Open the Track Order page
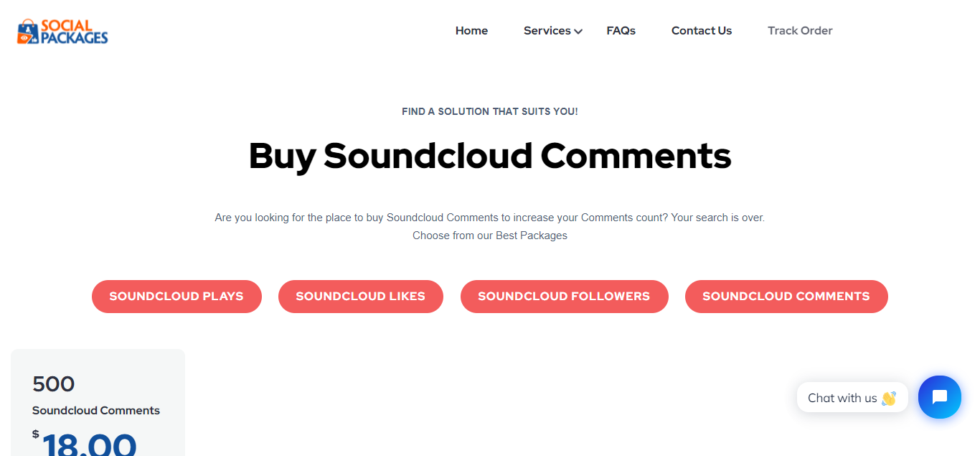The width and height of the screenshot is (980, 456). (x=800, y=30)
